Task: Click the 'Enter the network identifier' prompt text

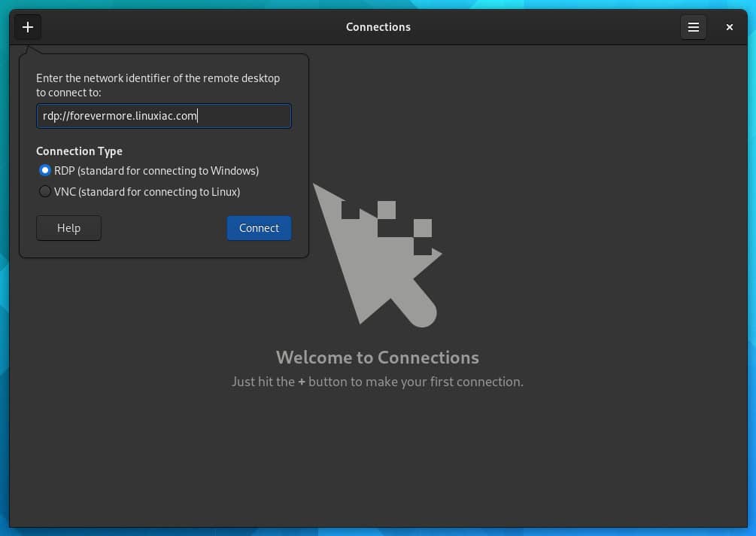Action: tap(158, 85)
